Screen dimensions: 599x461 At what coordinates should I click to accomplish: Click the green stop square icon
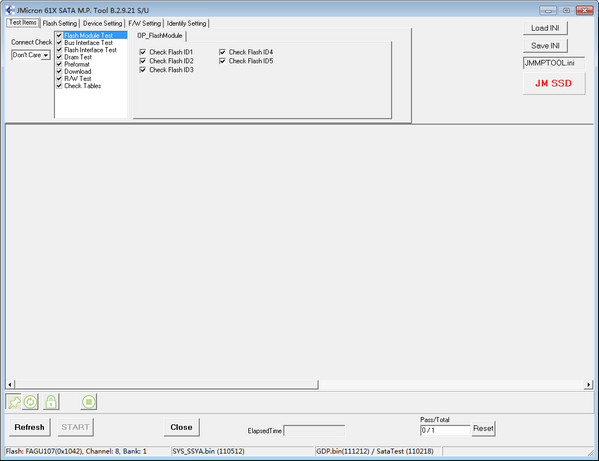click(x=89, y=402)
